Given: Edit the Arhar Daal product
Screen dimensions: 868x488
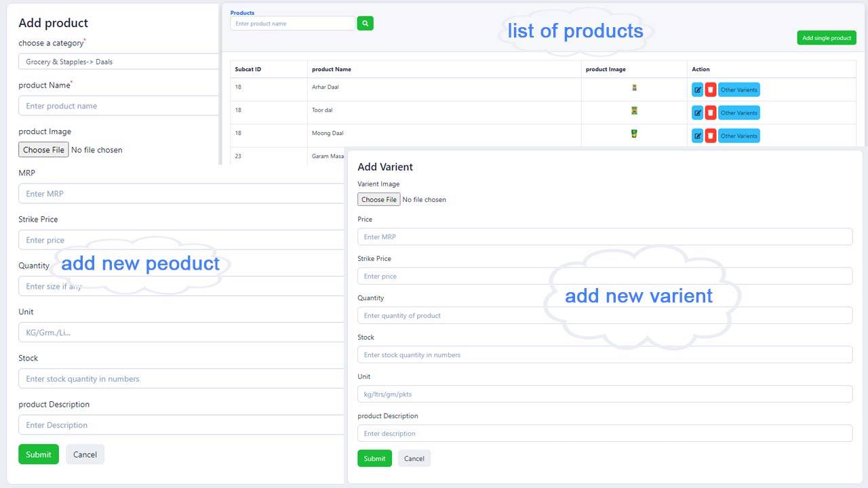Looking at the screenshot, I should pyautogui.click(x=697, y=89).
